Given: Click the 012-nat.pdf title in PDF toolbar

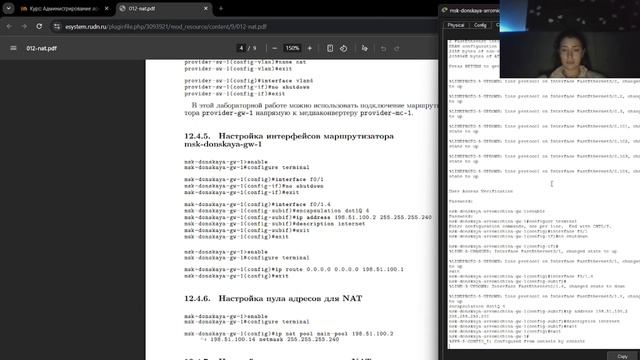Looking at the screenshot, I should 41,48.
